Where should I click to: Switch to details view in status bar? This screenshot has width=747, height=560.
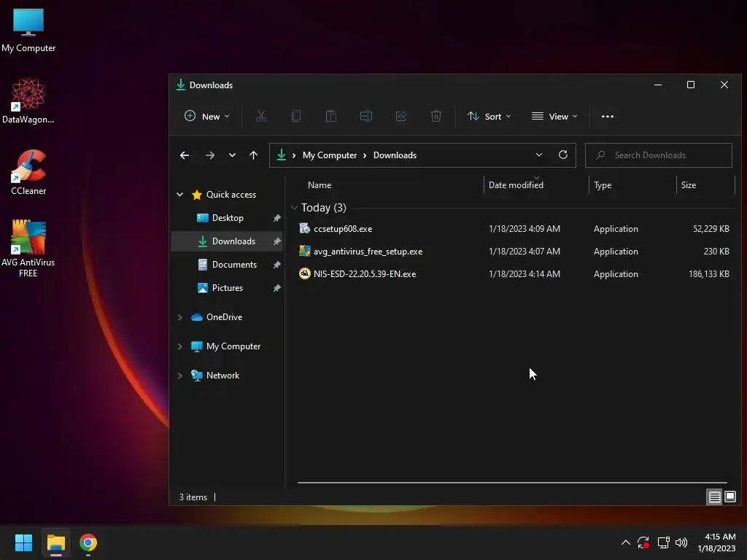pyautogui.click(x=715, y=497)
